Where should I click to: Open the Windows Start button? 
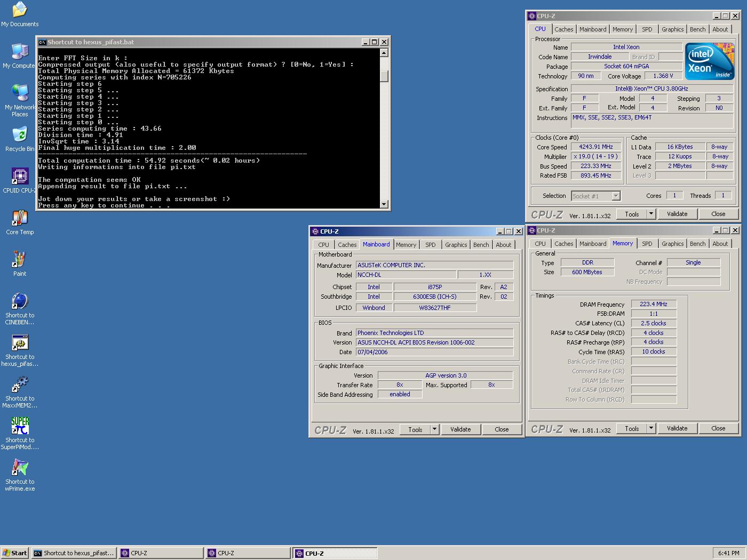coord(14,553)
